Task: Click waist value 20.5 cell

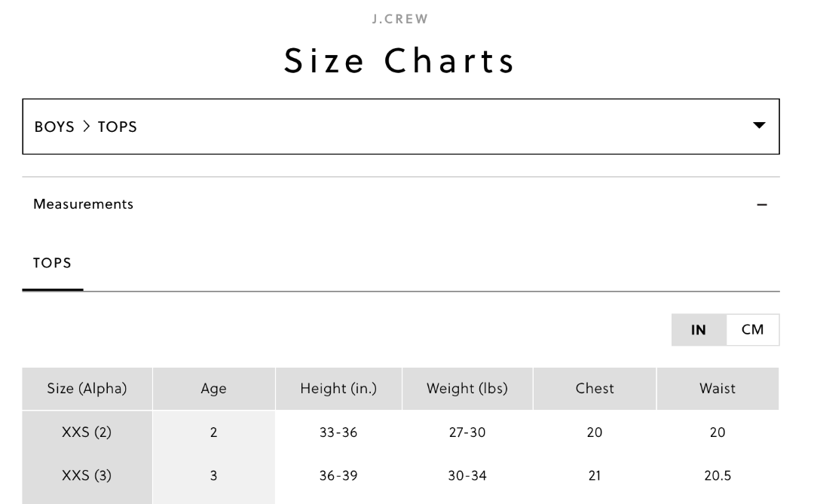Action: point(718,476)
